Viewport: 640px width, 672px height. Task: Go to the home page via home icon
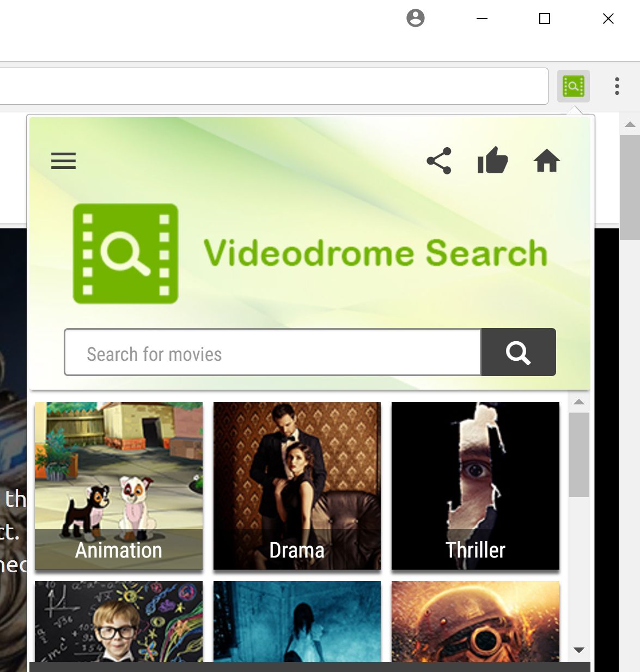(547, 161)
